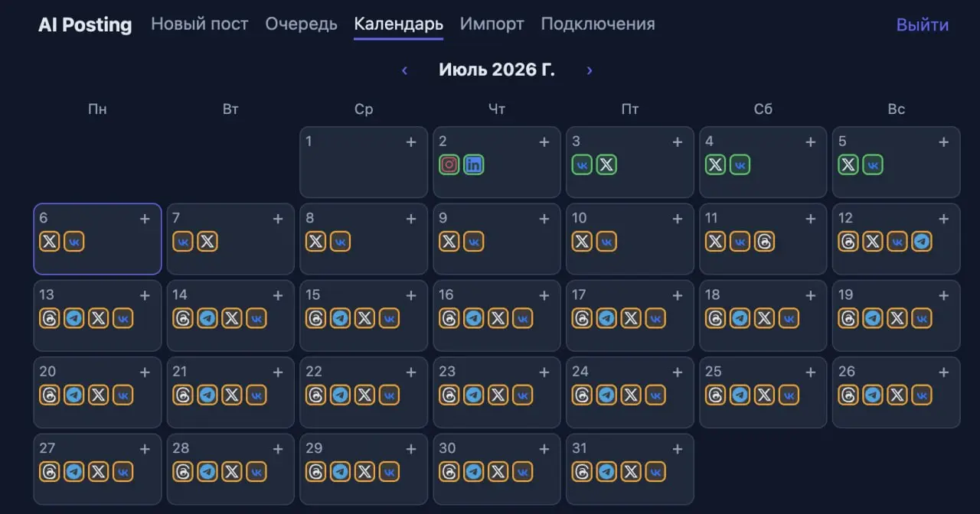Click X post icon on July 3

tap(607, 164)
